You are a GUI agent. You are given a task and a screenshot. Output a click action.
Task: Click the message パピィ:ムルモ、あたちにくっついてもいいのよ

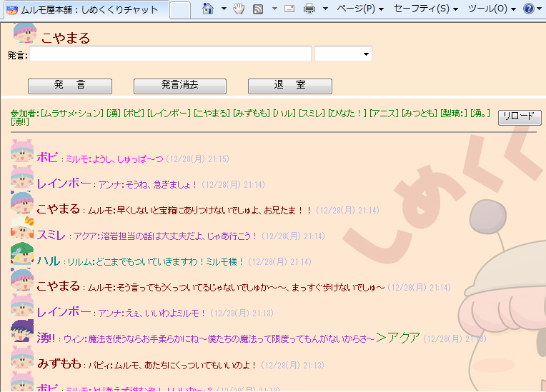coord(173,365)
